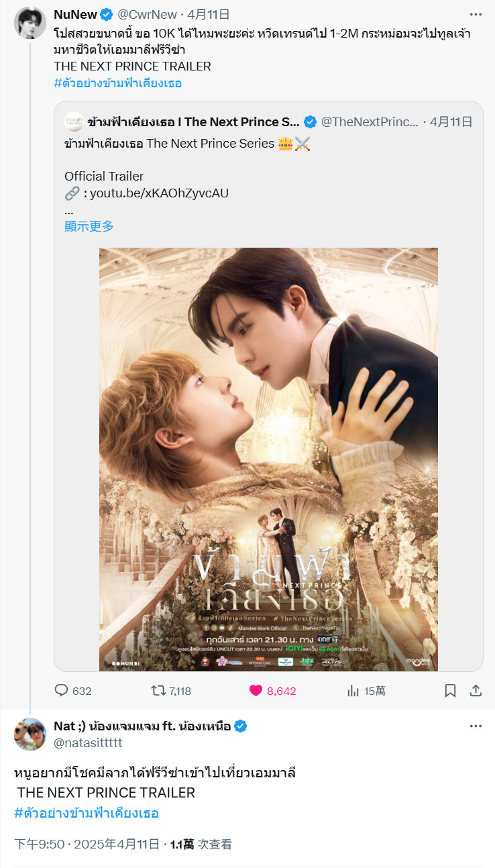Open the NuNew tweet more options menu
The image size is (495, 868).
pyautogui.click(x=476, y=14)
